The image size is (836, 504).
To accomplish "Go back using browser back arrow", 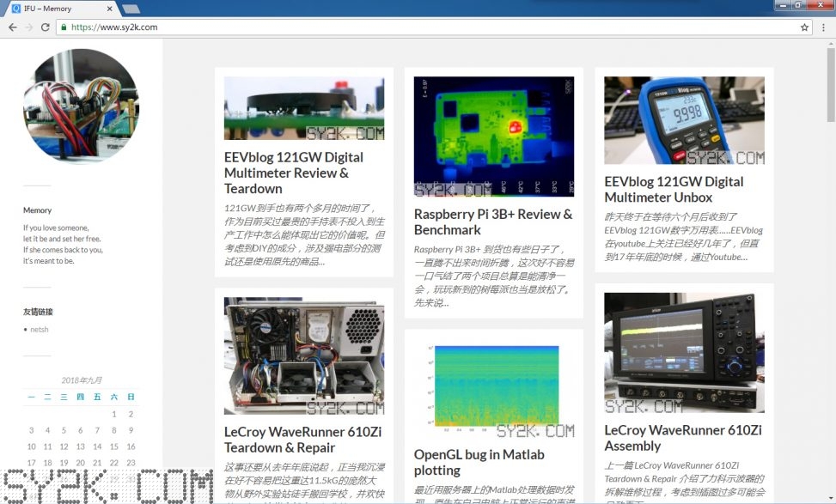I will pos(13,27).
